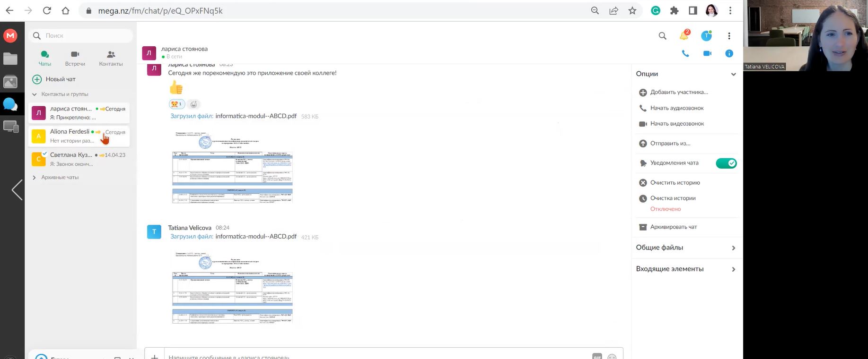The height and width of the screenshot is (359, 868).
Task: Click the Поиск search field
Action: click(x=85, y=36)
